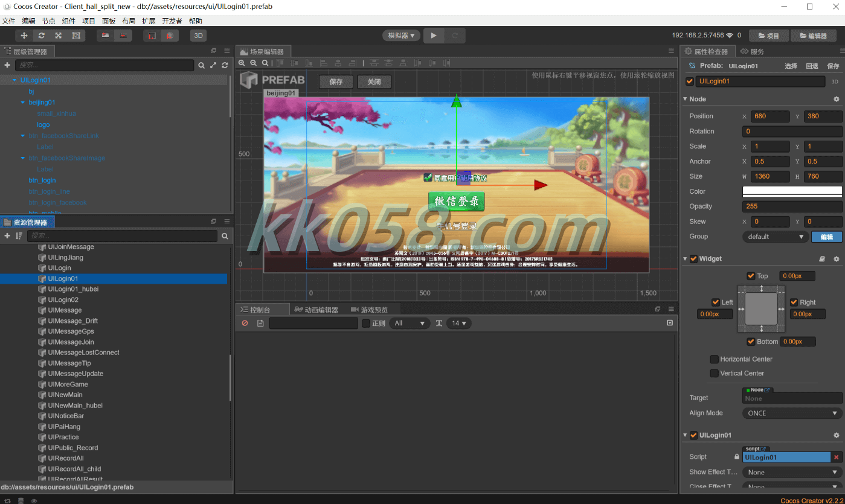The height and width of the screenshot is (504, 845).
Task: Zoom out the scene editor
Action: point(254,63)
